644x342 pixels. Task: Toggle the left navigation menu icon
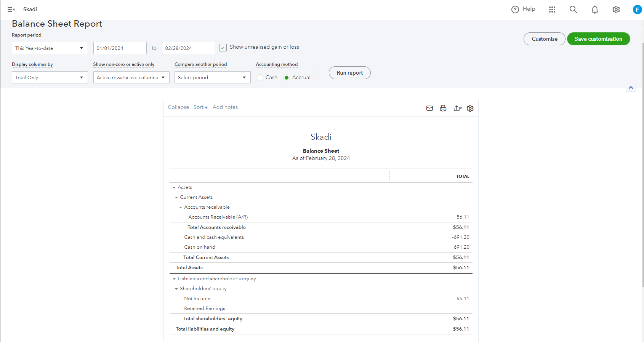[11, 10]
